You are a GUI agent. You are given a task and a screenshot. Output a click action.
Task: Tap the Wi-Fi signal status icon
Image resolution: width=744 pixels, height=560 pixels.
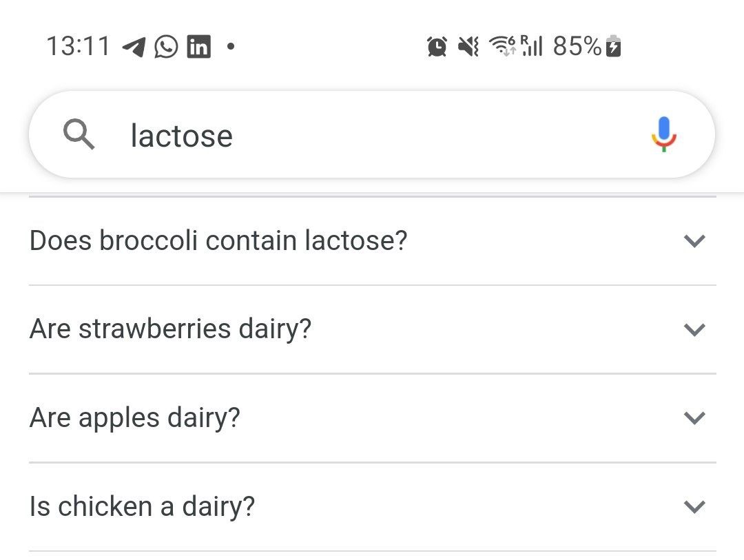click(502, 47)
